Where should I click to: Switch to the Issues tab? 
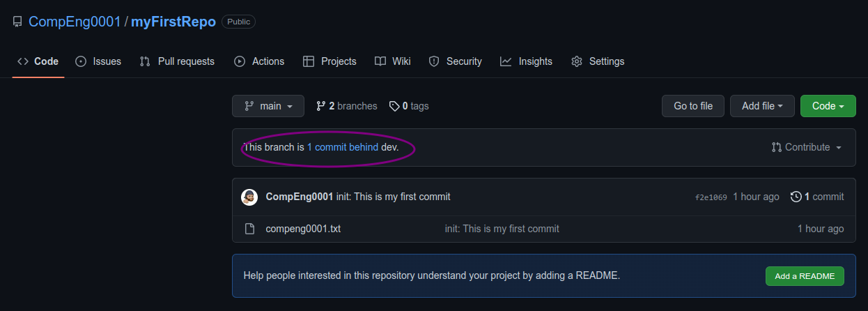click(98, 61)
